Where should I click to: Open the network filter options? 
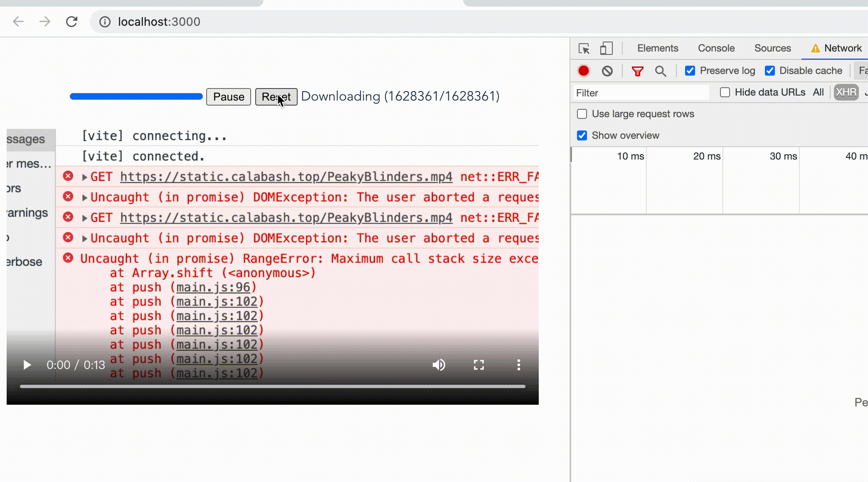[x=637, y=71]
